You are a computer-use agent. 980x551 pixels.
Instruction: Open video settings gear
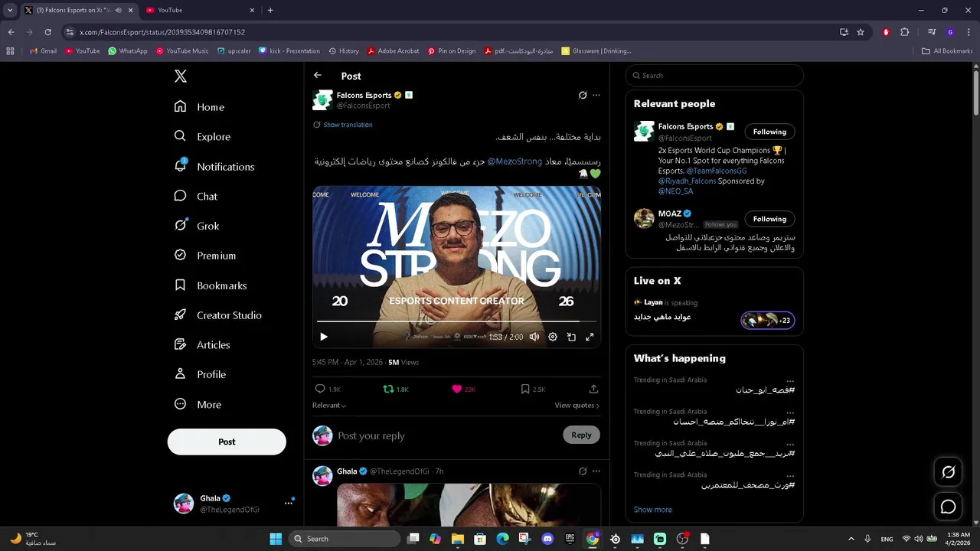coord(553,337)
